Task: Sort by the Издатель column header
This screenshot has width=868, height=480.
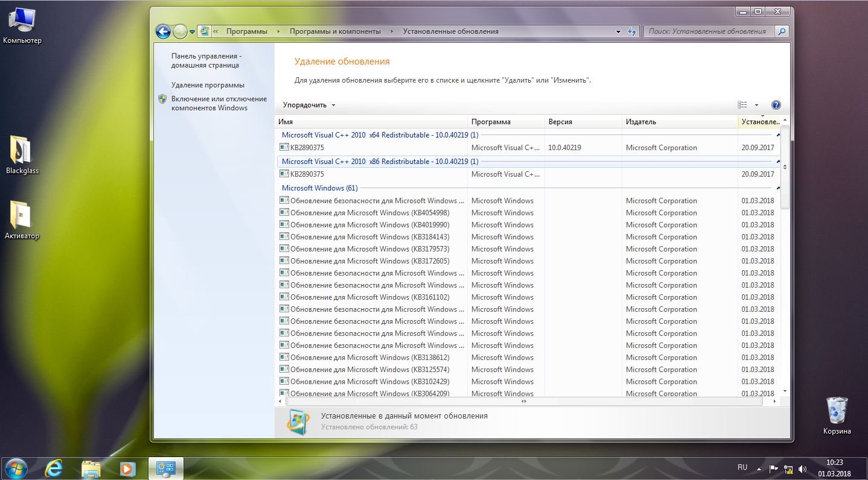Action: [x=679, y=122]
